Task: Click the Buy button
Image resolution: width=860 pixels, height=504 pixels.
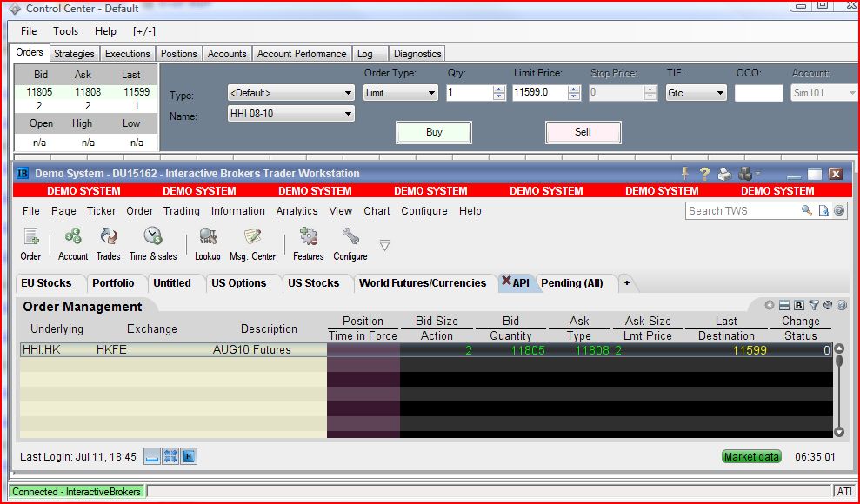Action: [x=434, y=132]
